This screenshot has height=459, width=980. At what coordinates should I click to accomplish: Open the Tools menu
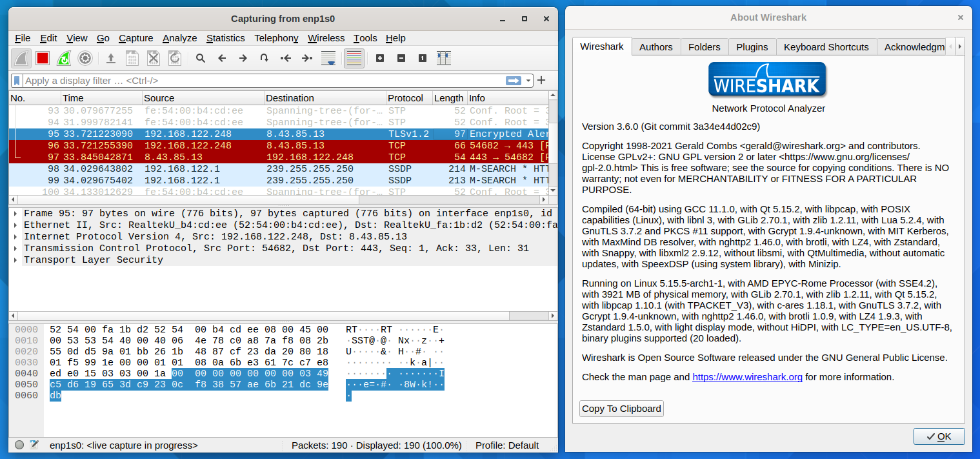coord(365,38)
